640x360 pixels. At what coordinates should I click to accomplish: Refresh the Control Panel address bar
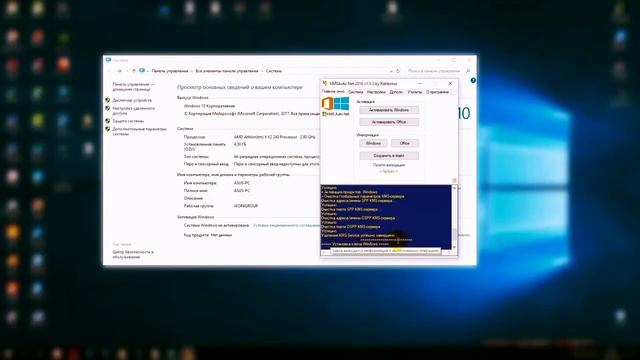pyautogui.click(x=398, y=71)
